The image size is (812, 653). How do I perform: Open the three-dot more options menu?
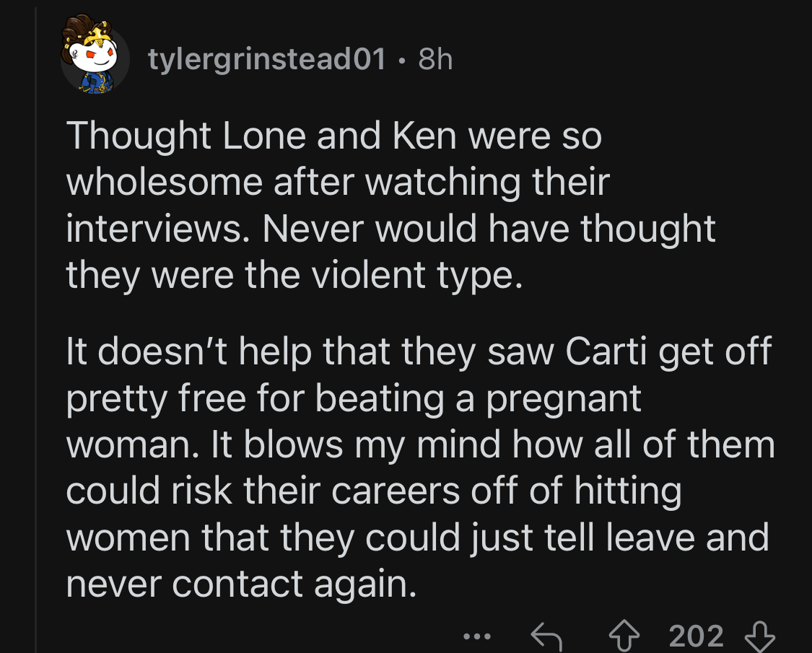(476, 636)
